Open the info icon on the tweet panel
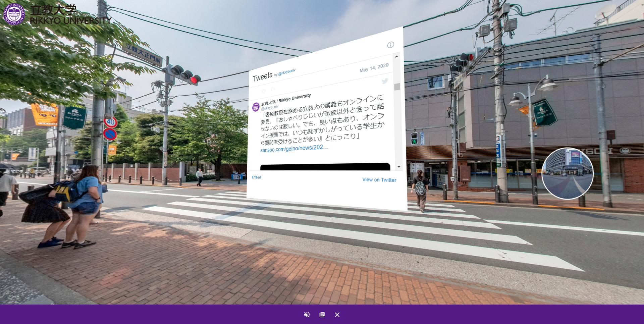 coord(391,45)
